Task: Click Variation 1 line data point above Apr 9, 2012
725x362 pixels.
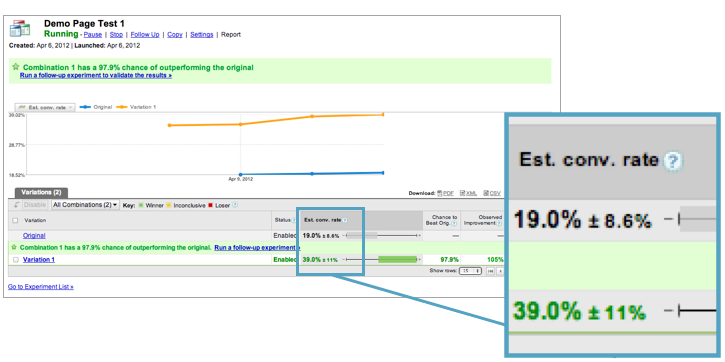Action: pyautogui.click(x=240, y=124)
